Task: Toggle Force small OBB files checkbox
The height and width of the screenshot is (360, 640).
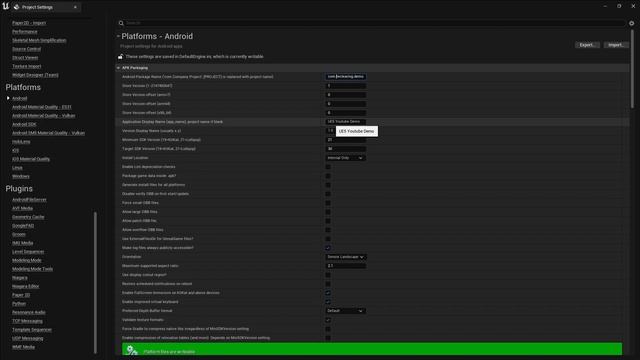Action: tap(328, 203)
